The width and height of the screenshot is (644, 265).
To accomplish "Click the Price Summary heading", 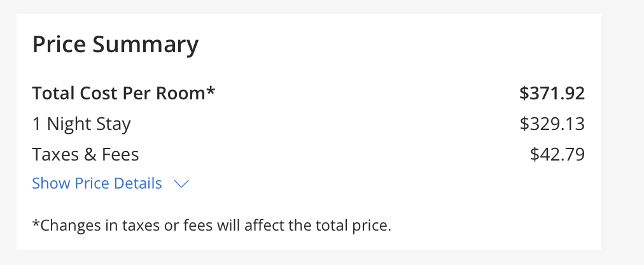I will [115, 45].
